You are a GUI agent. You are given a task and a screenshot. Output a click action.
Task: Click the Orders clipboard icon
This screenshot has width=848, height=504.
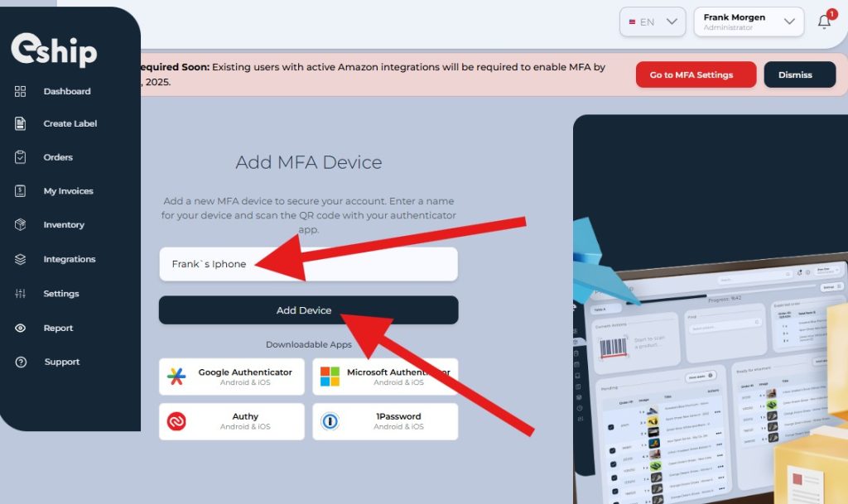click(x=20, y=157)
